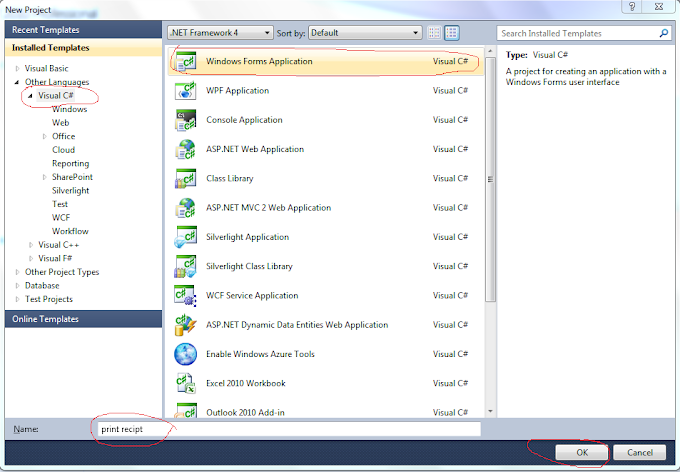Select the Reporting category
The image size is (680, 472).
click(x=70, y=164)
